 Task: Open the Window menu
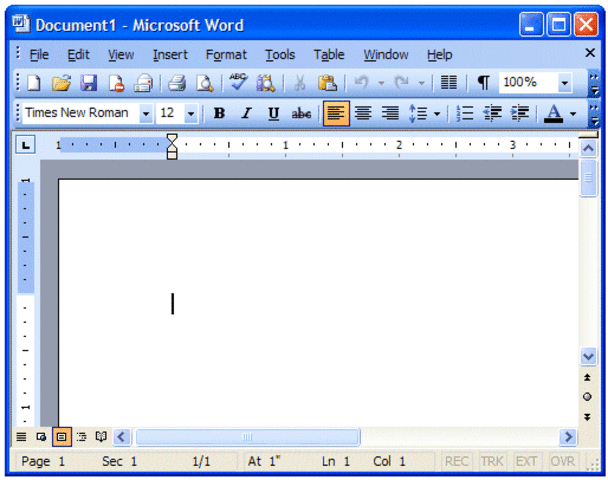point(386,55)
